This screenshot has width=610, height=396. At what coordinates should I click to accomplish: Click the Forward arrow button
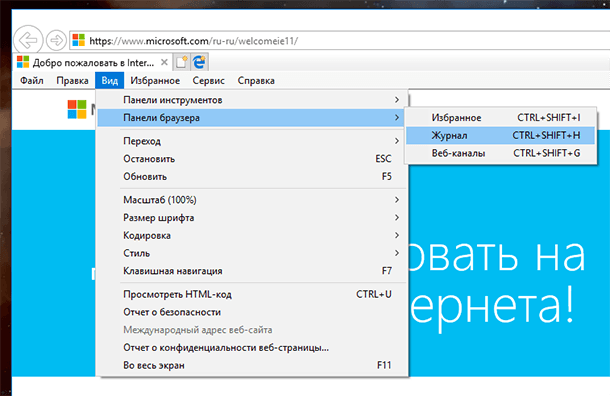click(56, 40)
